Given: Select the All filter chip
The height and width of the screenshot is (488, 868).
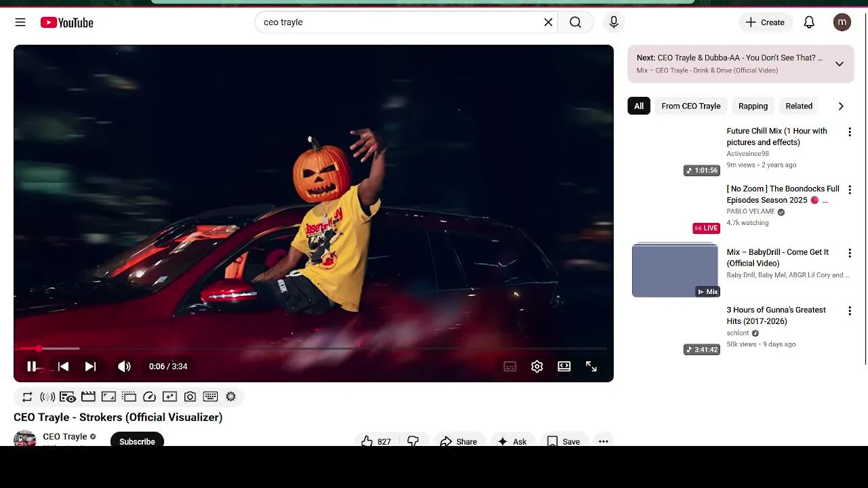Looking at the screenshot, I should (639, 106).
